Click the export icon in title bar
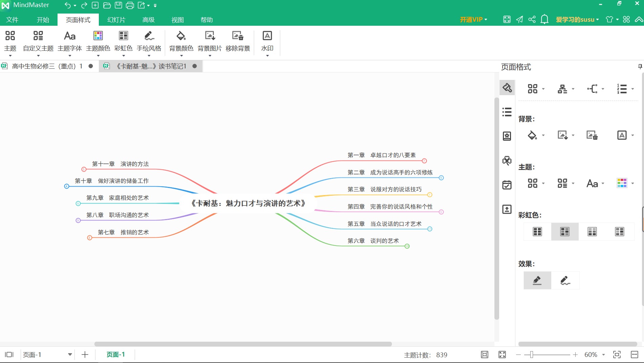 (x=141, y=5)
